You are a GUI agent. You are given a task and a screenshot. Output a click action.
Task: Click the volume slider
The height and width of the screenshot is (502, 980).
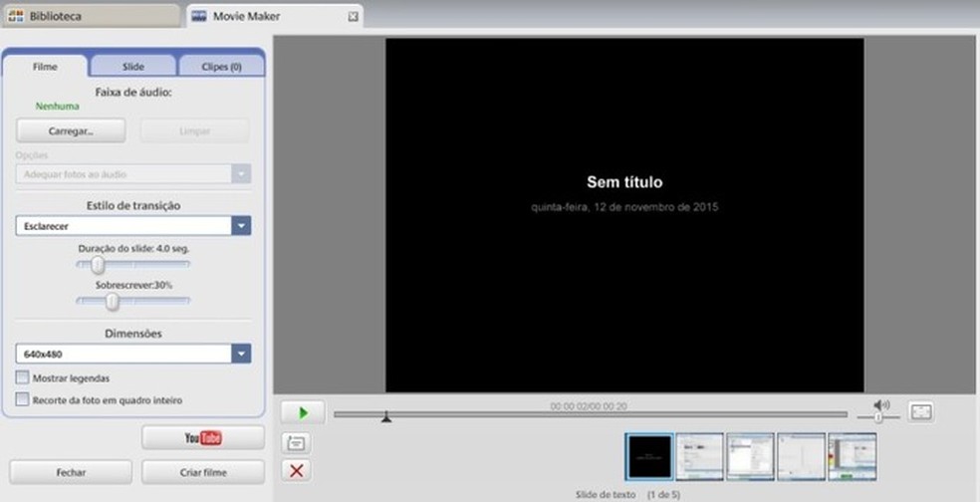878,417
